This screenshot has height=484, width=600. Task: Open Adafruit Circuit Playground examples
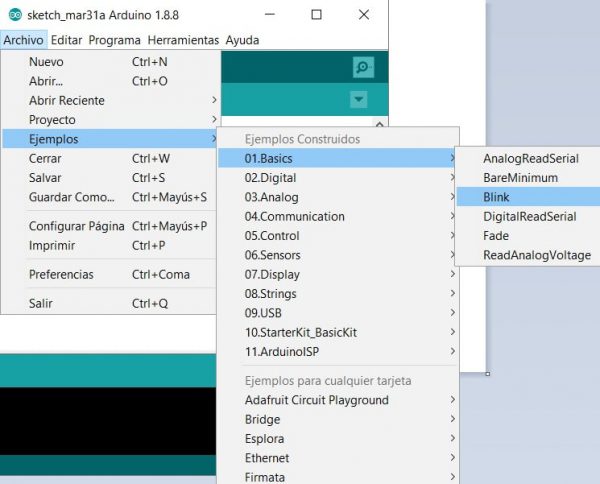338,400
